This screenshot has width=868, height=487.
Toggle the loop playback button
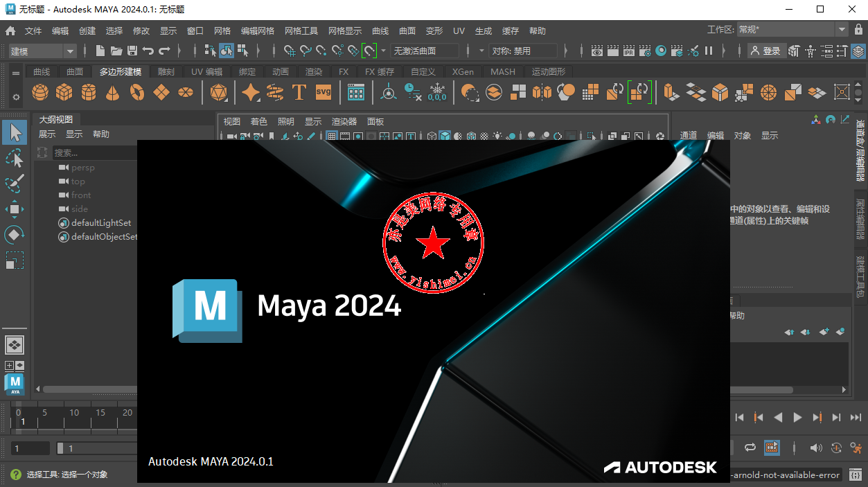pyautogui.click(x=750, y=448)
